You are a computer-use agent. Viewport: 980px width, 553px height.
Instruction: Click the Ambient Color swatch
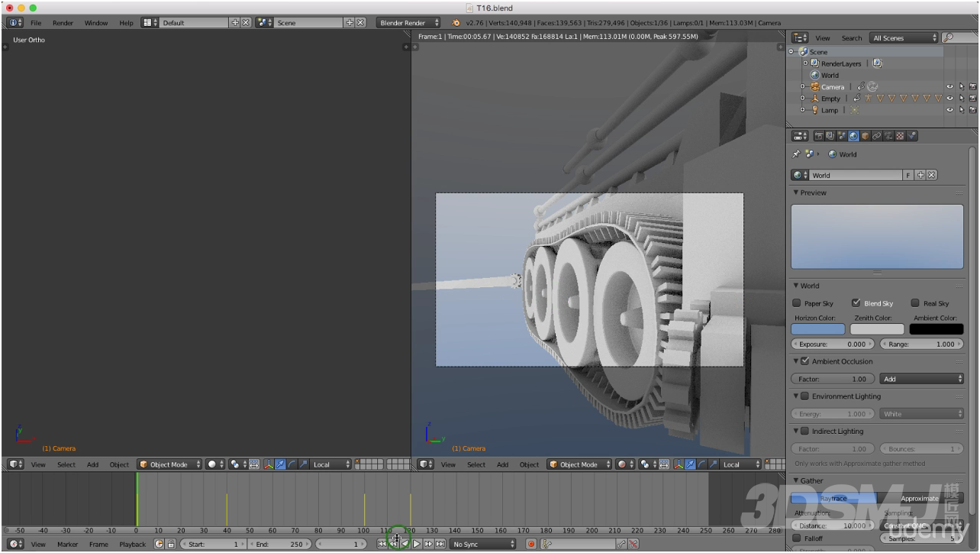pos(936,329)
